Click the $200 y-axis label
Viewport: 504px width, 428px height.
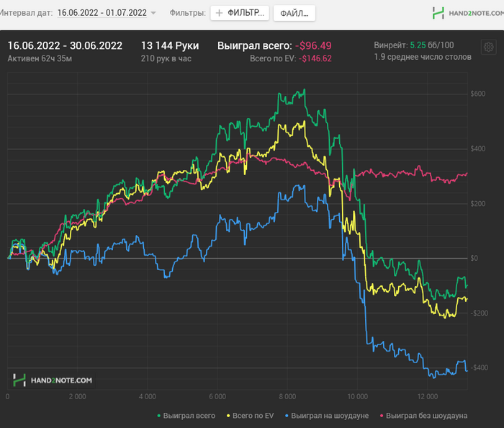(x=477, y=203)
